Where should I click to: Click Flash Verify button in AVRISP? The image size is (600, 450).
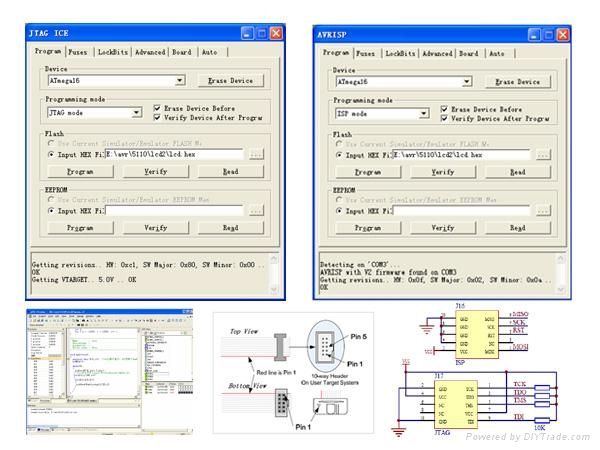tap(443, 172)
